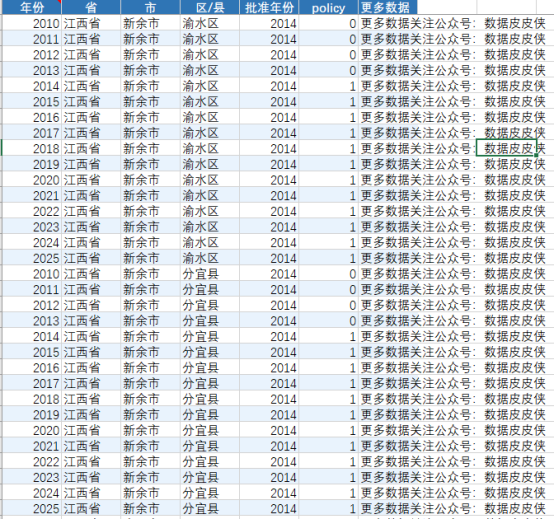Select 批准年份 cell in 2016 分宜县 row
This screenshot has height=520, width=554.
(269, 367)
